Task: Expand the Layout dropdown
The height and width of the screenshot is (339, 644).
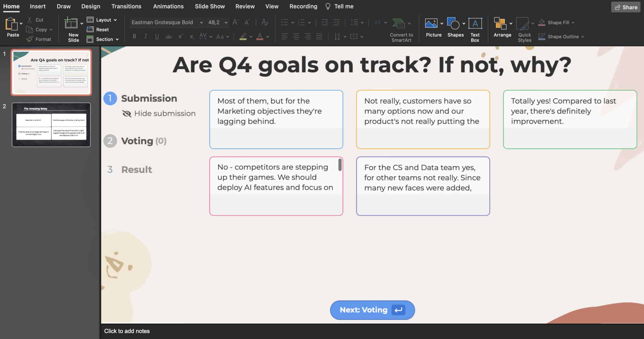Action: tap(115, 20)
